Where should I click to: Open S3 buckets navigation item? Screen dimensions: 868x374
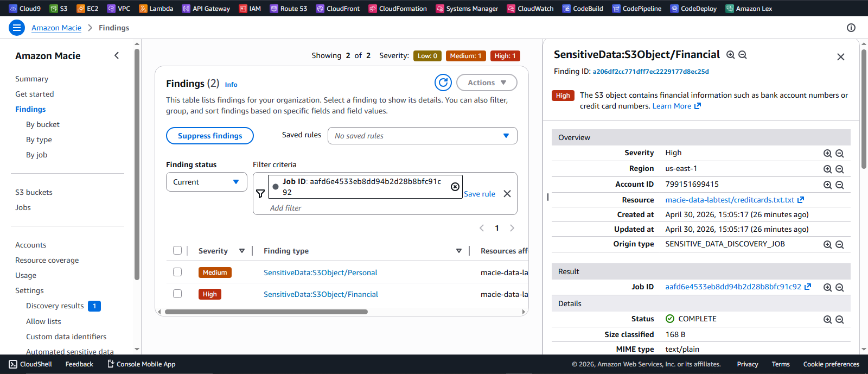34,192
